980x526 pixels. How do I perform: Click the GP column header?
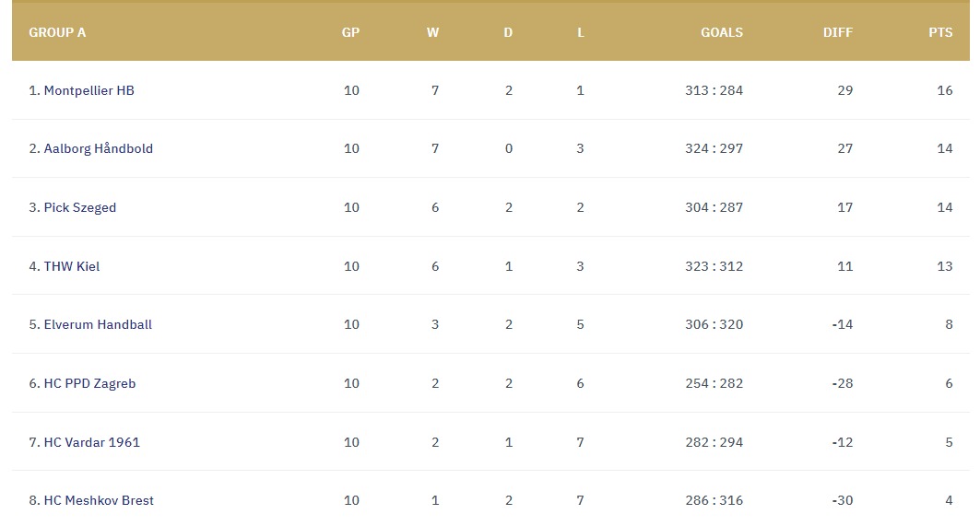[350, 32]
